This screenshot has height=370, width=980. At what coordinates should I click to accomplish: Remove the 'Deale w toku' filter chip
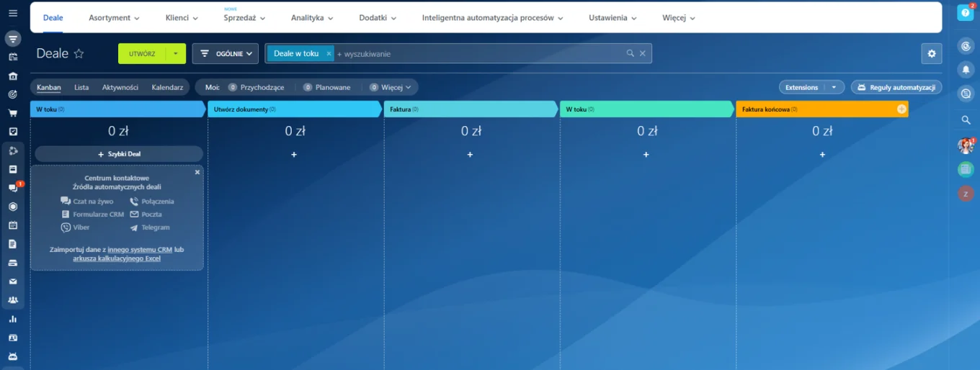coord(329,53)
